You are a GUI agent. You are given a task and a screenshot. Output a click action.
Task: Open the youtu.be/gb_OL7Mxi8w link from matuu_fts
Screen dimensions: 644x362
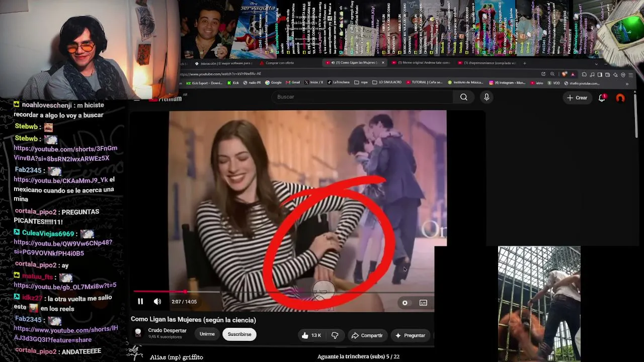(65, 286)
